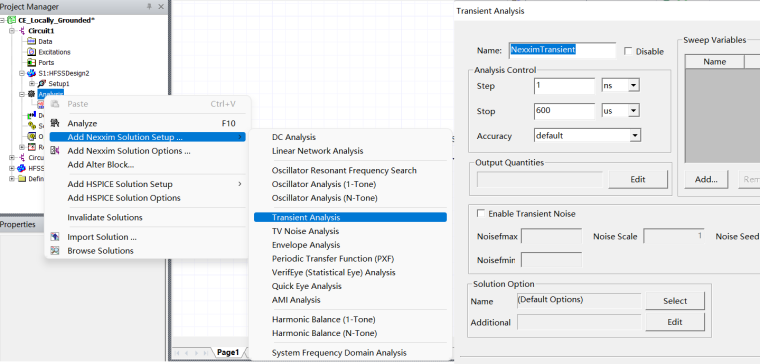Click the CE_Locally_Grounded project icon
760x364 pixels.
[x=12, y=20]
